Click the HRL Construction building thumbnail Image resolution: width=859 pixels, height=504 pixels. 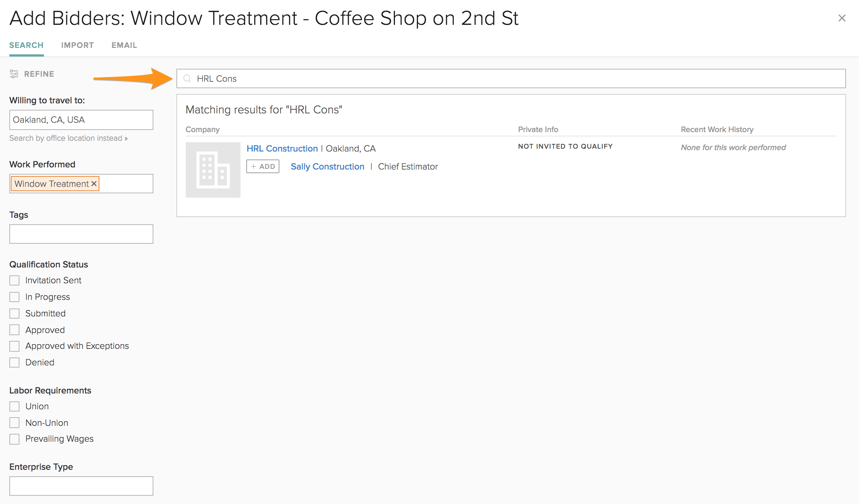213,170
